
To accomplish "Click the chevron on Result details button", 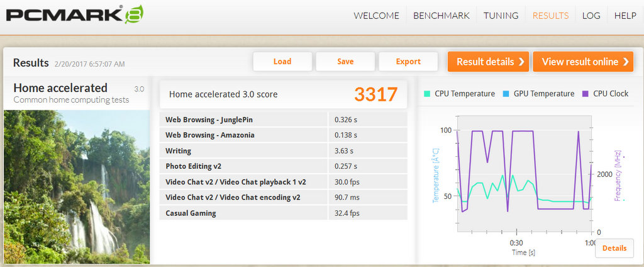I will point(521,62).
